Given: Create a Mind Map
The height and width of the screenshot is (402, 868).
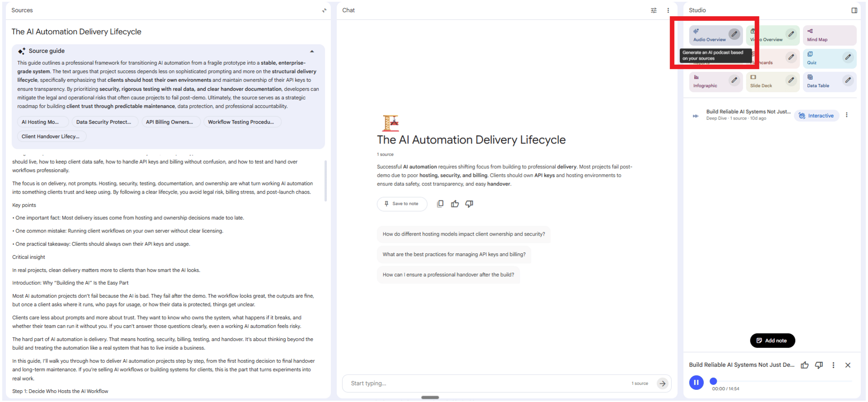Looking at the screenshot, I should coord(830,35).
